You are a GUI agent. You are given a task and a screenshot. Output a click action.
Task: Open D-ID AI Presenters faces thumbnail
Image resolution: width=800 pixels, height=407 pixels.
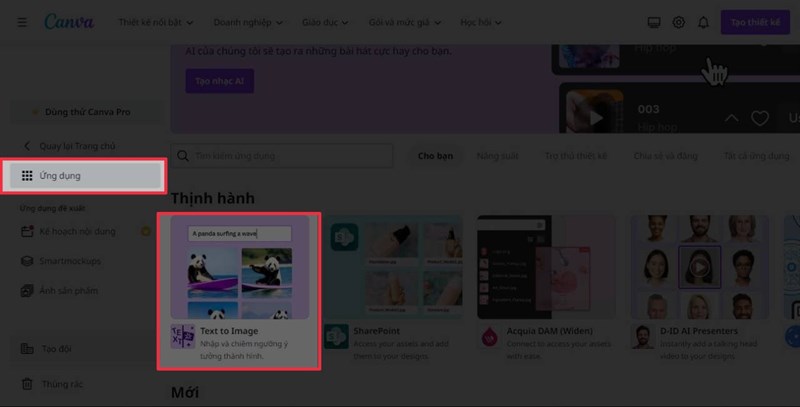click(x=700, y=267)
